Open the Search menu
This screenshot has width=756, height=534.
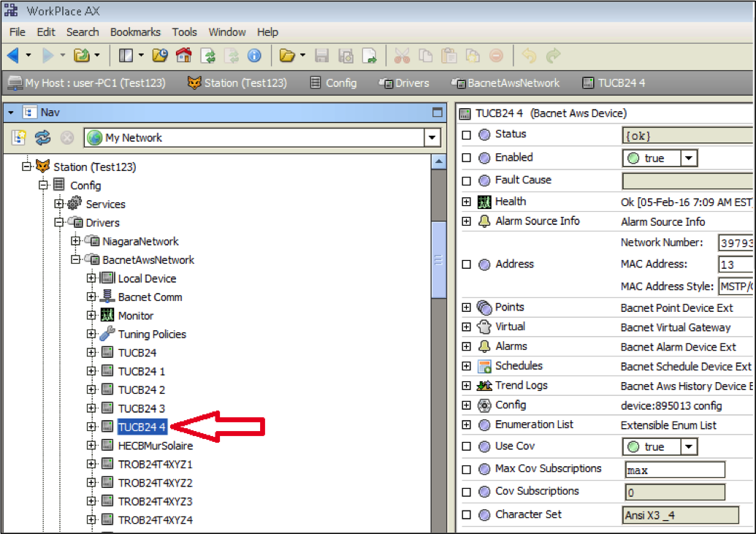point(83,32)
